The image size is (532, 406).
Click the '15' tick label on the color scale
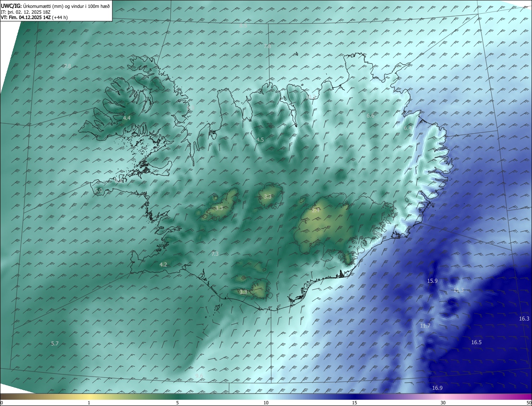[x=355, y=403]
